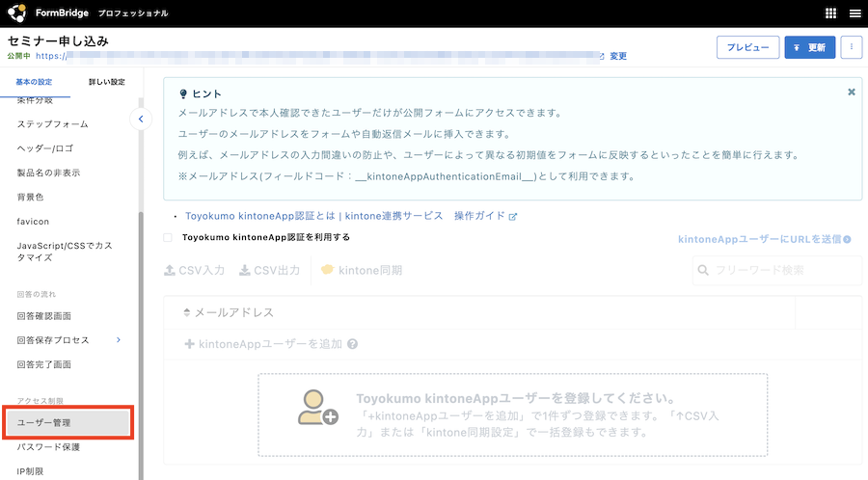Close the hint box
The width and height of the screenshot is (868, 480).
click(851, 93)
